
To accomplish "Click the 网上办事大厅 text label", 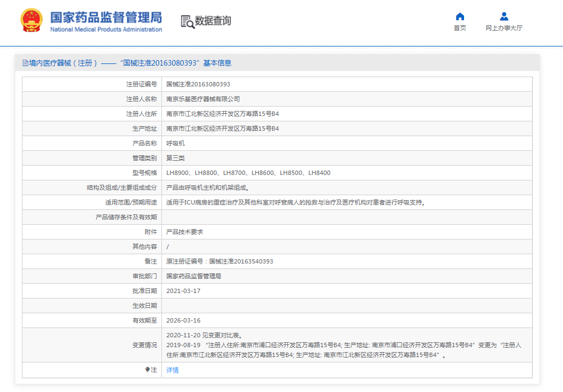I will click(503, 28).
